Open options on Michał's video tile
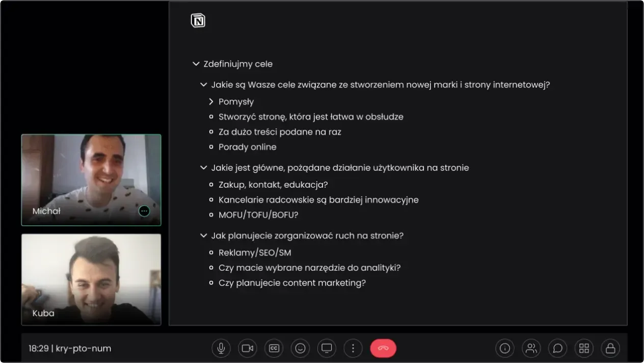644x363 pixels. (144, 211)
